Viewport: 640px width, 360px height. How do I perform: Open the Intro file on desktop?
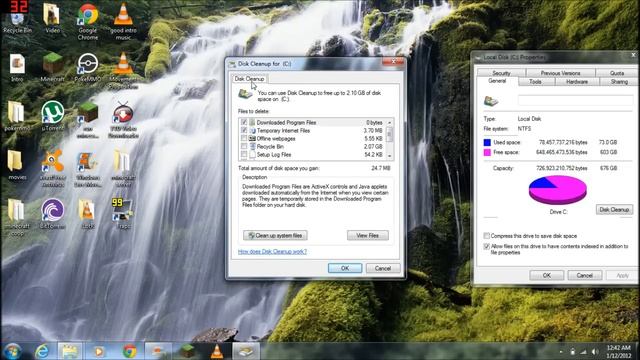[17, 67]
